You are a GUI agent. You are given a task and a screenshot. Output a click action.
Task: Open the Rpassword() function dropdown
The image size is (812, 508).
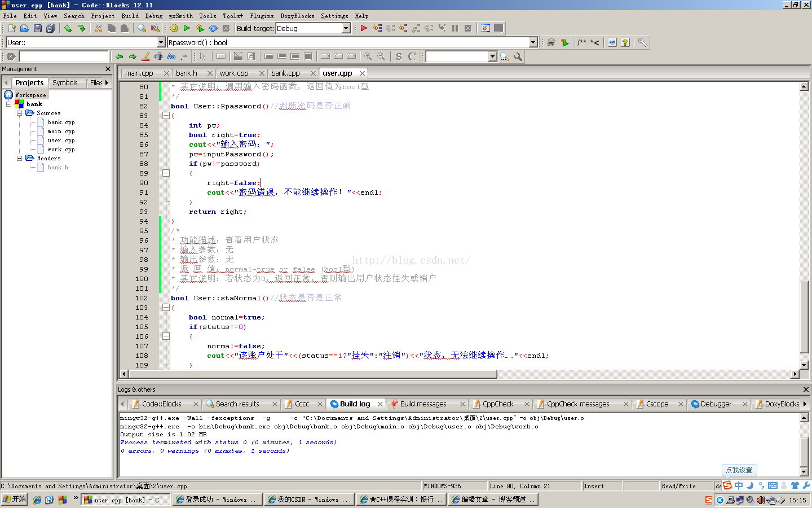pyautogui.click(x=533, y=42)
